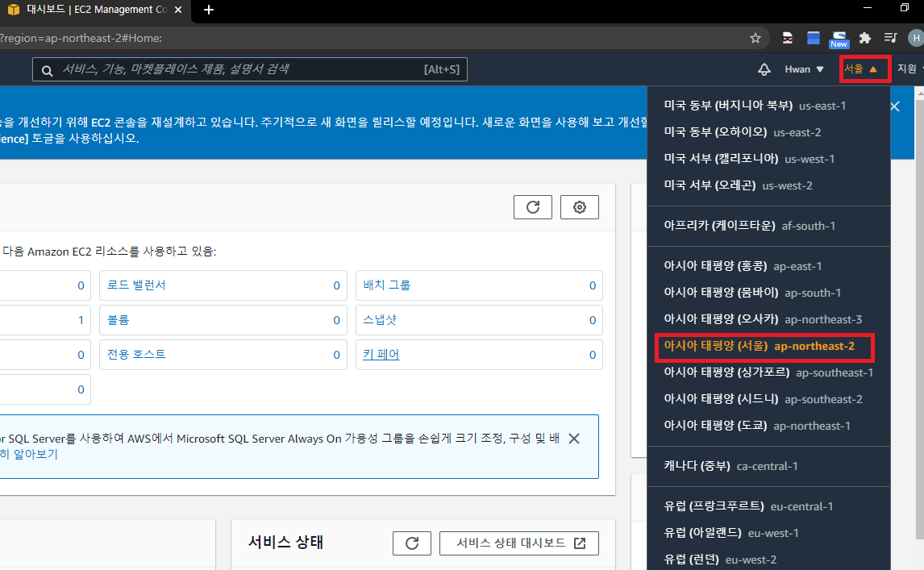Refresh the EC2 resources panel

tap(533, 207)
